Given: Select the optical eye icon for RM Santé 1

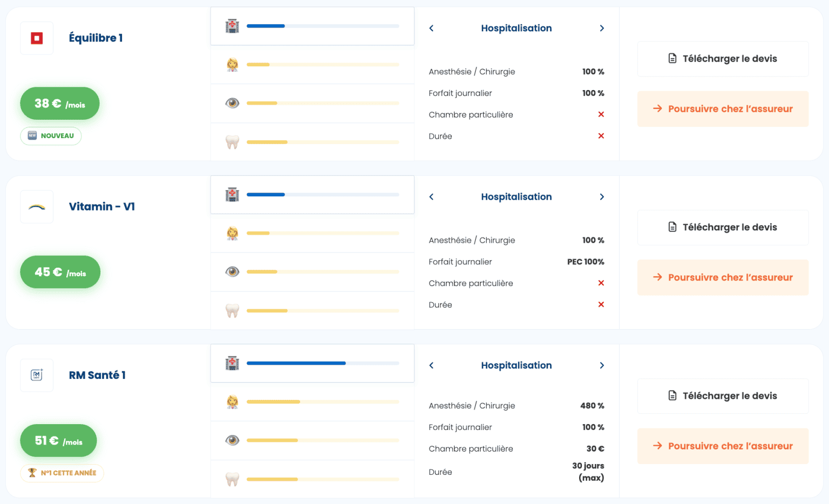Looking at the screenshot, I should [x=232, y=440].
